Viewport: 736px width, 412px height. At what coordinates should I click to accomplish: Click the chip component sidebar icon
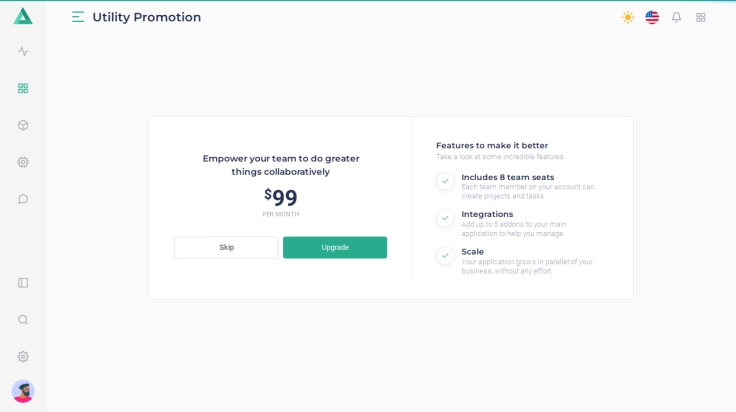pos(23,162)
